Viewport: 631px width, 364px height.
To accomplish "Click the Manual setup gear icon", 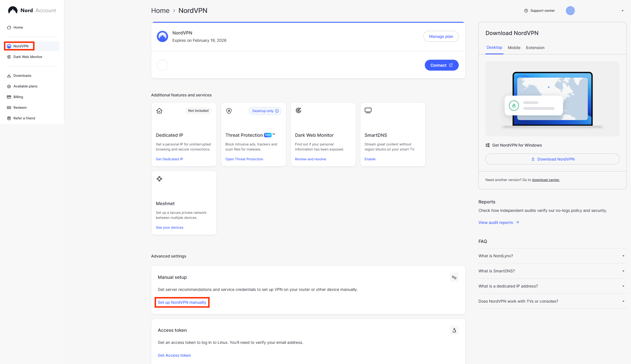I will (x=454, y=277).
